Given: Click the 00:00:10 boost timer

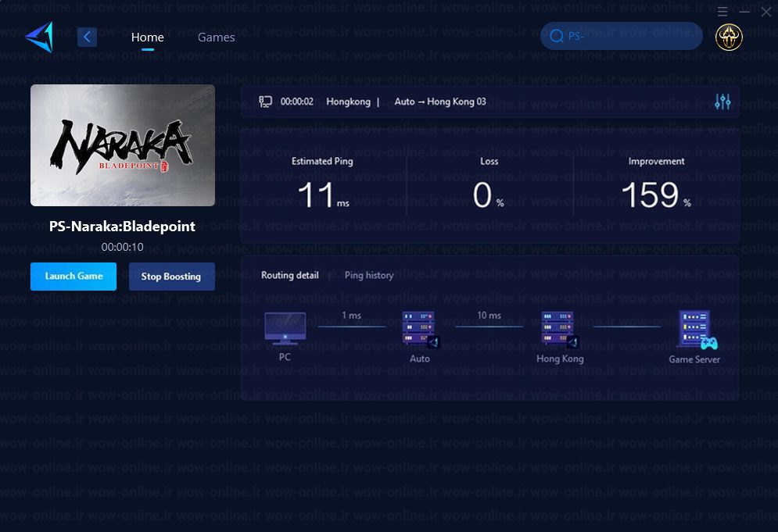Looking at the screenshot, I should [123, 247].
